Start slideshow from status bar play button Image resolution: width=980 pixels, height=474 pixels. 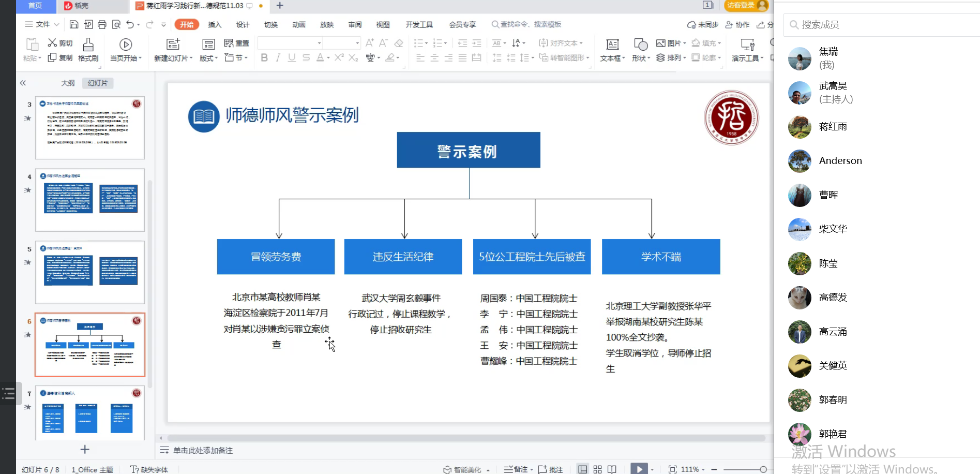pos(639,469)
